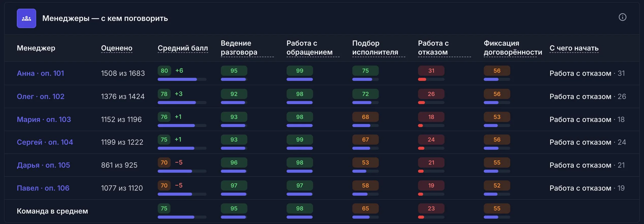Click Дарья's average score badge 70
Image resolution: width=644 pixels, height=224 pixels.
pyautogui.click(x=164, y=163)
